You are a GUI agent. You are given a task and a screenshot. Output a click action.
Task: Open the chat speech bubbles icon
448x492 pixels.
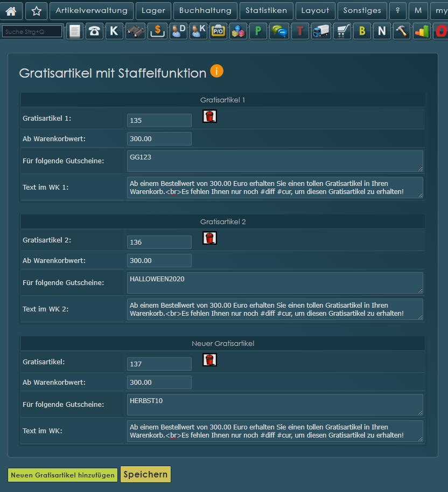pos(279,31)
